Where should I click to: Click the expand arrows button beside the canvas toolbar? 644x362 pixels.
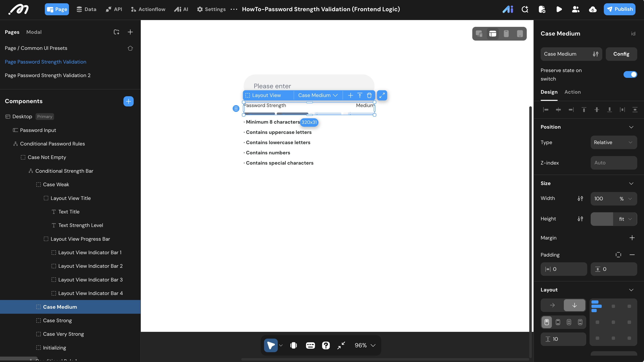click(382, 95)
